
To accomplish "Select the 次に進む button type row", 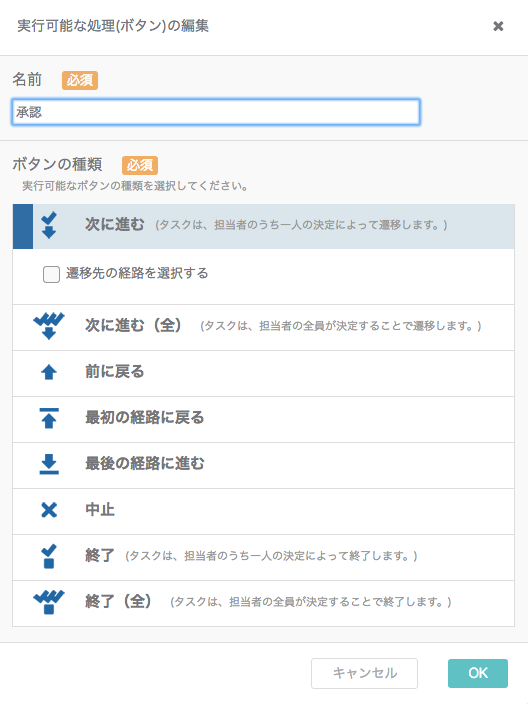I will [264, 226].
